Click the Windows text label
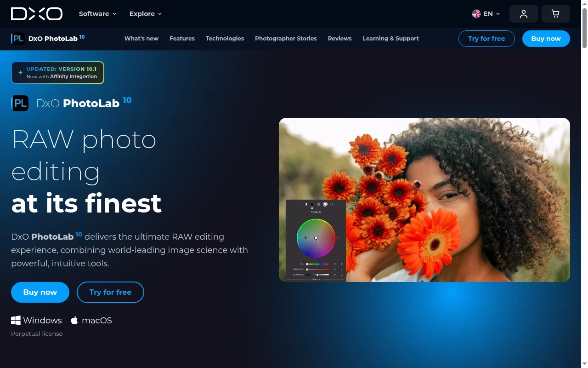Viewport: 588px width, 368px height. coord(42,320)
